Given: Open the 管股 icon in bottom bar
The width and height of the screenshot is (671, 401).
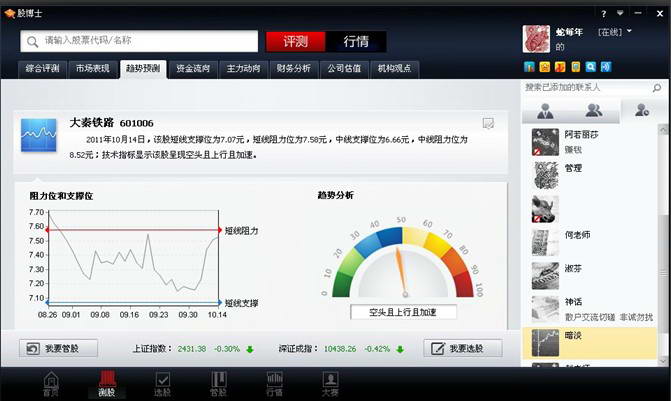Looking at the screenshot, I should [218, 383].
